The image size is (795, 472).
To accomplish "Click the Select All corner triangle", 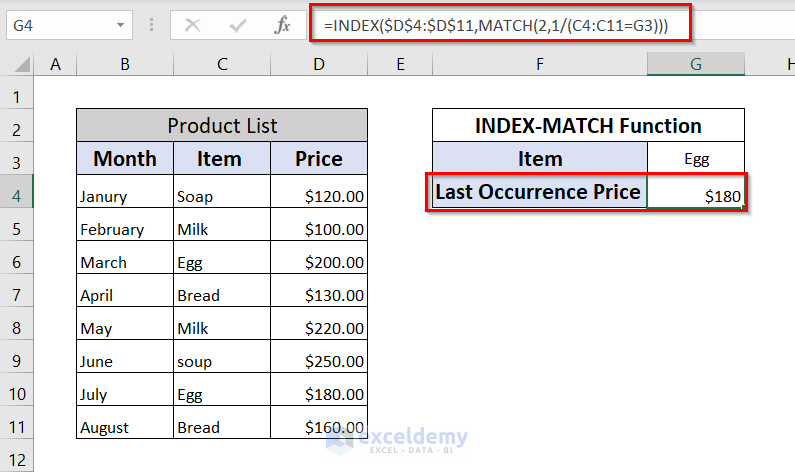I will pyautogui.click(x=18, y=66).
